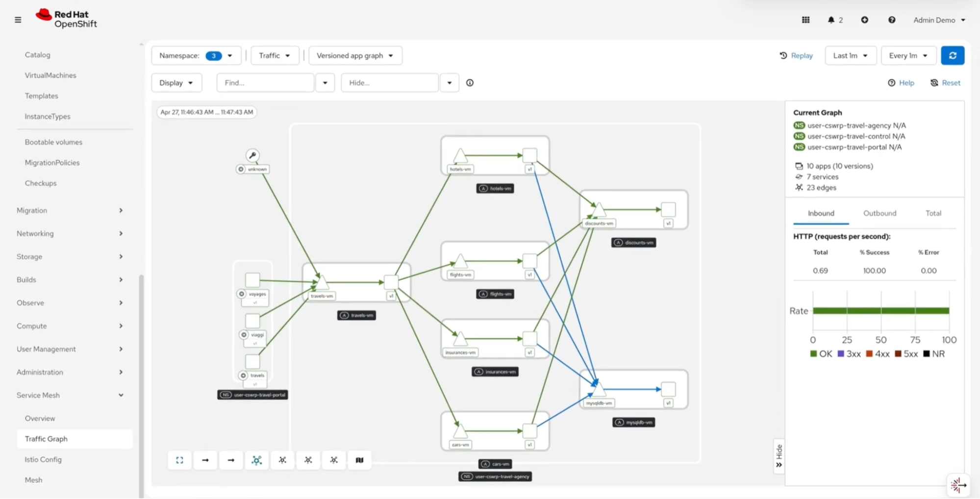Viewport: 980px width, 499px height.
Task: Open user-cswrp-travel-control namespace link
Action: 849,136
